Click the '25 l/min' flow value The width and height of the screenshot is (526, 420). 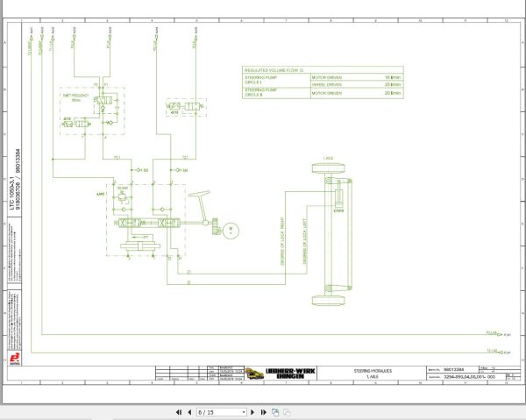(393, 84)
